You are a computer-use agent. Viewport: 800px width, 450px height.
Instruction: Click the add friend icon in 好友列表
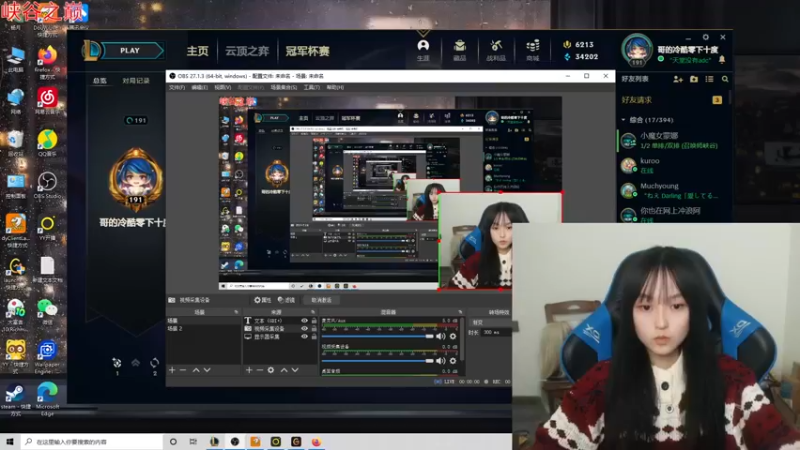pyautogui.click(x=678, y=79)
